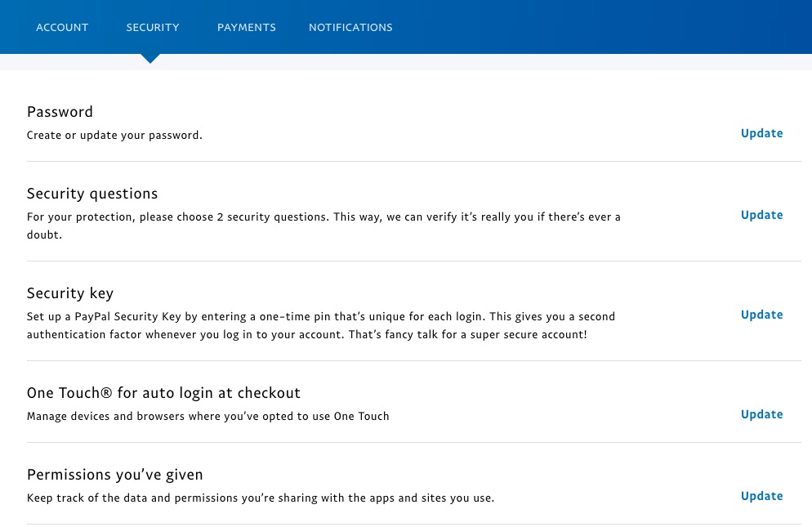Update the Security key setting
The image size is (812, 527).
coord(762,315)
